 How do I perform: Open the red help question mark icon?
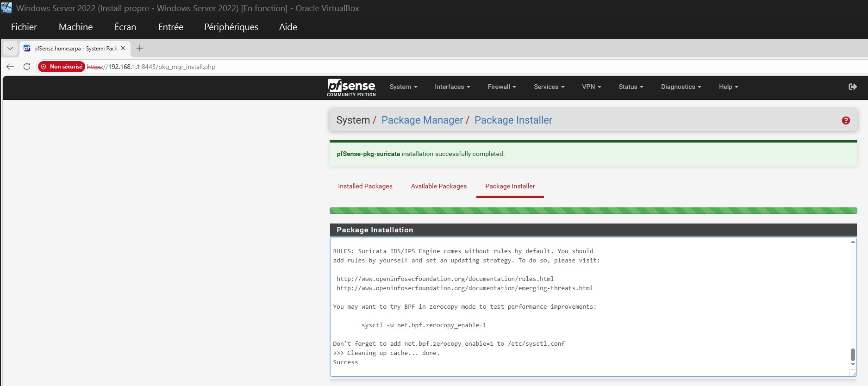pos(846,120)
